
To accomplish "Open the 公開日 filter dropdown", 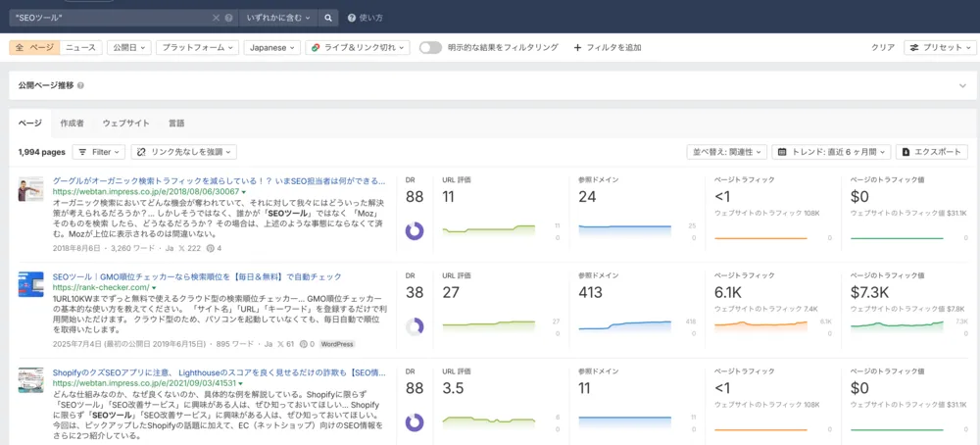I will (128, 47).
